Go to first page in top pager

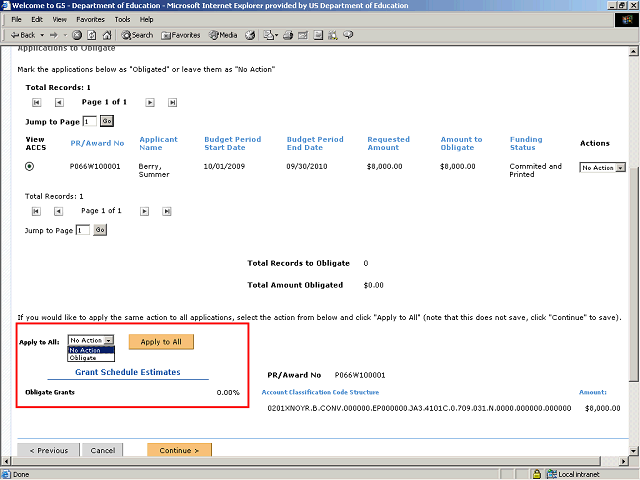(x=37, y=102)
